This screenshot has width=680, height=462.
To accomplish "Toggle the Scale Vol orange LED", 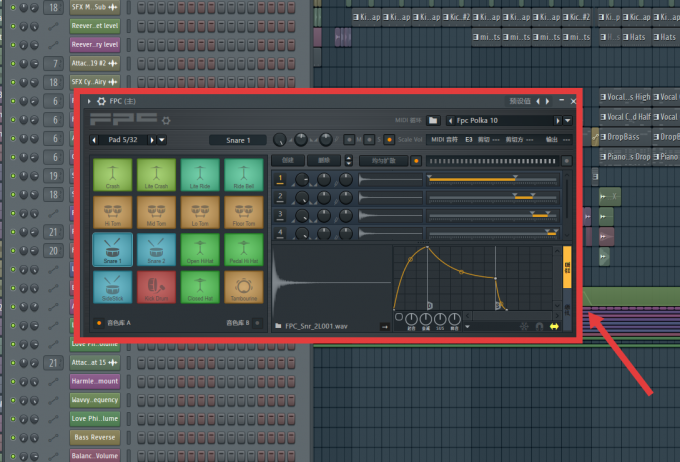I will [x=389, y=140].
